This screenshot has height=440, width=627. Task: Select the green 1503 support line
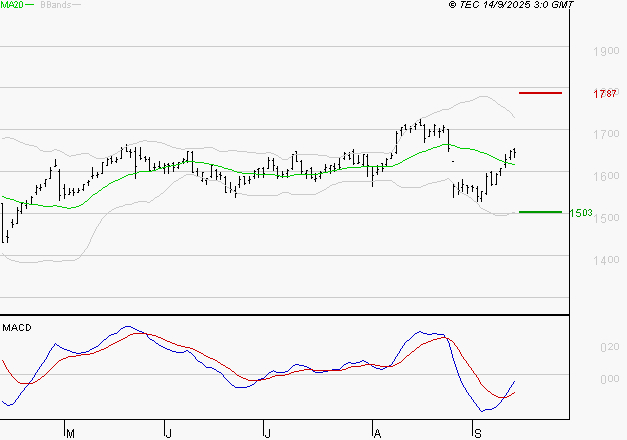(540, 212)
